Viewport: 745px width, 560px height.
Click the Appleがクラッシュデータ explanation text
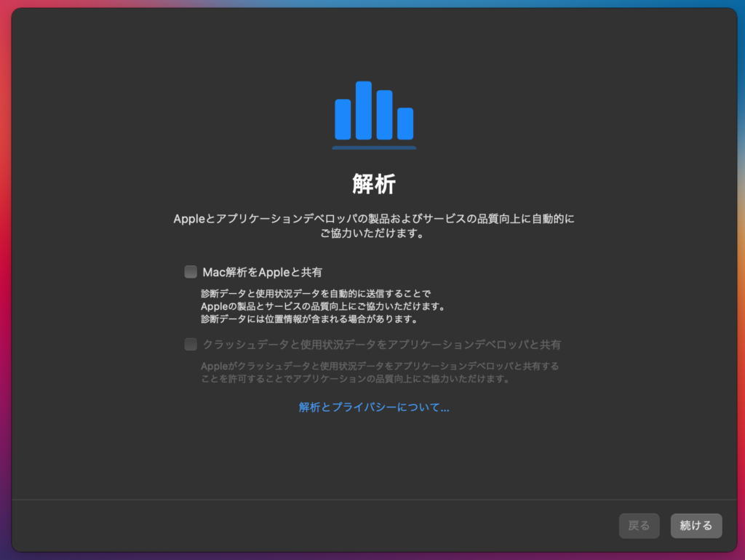click(x=380, y=372)
